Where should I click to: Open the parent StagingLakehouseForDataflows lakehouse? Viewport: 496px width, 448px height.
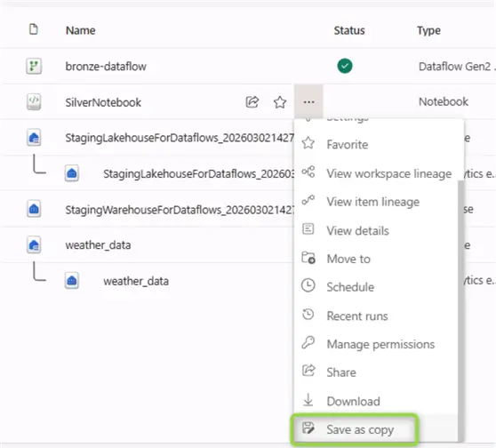(180, 138)
